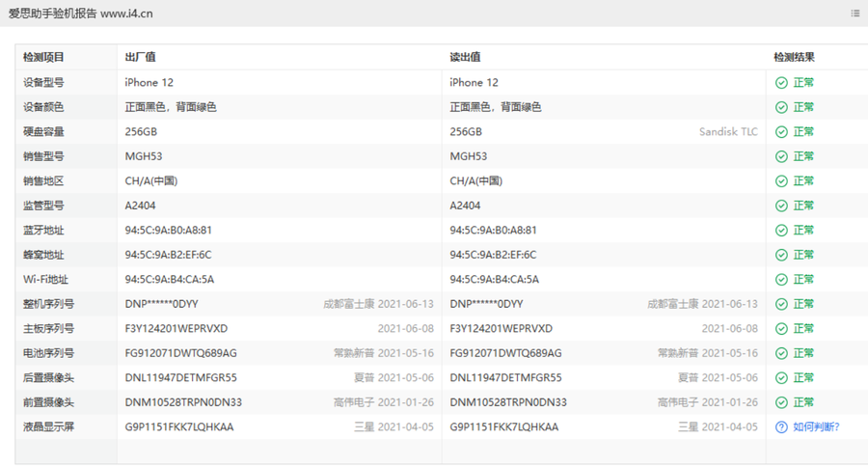The height and width of the screenshot is (467, 868).
Task: Click the green check icon in 销售地区 row
Action: [781, 181]
